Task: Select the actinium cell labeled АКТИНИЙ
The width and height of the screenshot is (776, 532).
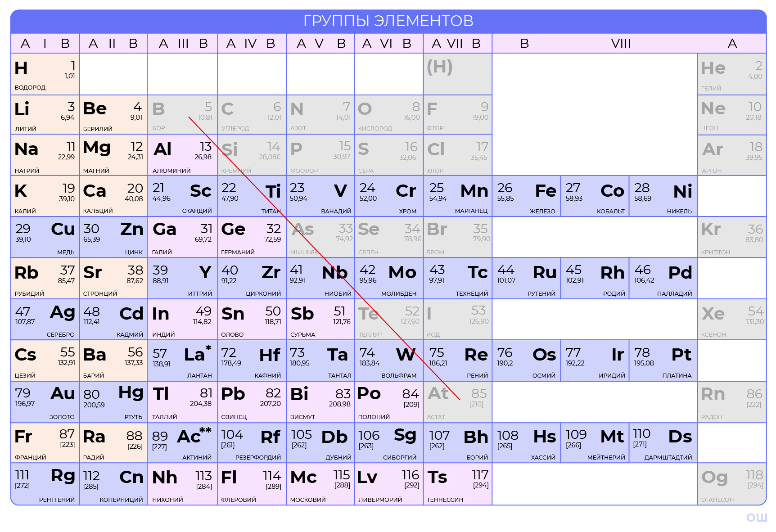Action: (x=182, y=443)
